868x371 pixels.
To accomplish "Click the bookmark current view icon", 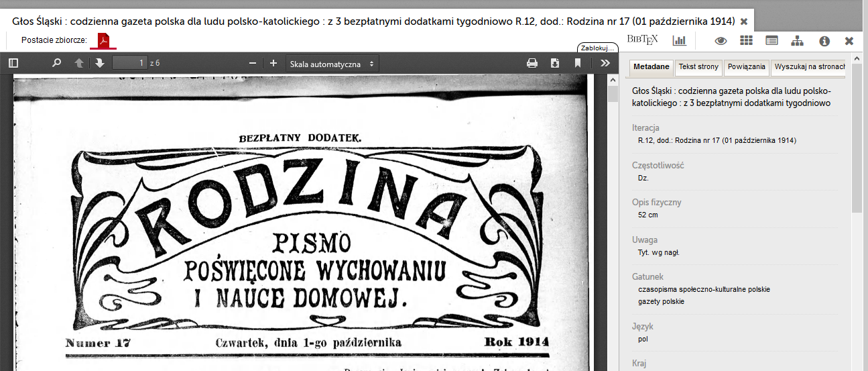I will [577, 63].
